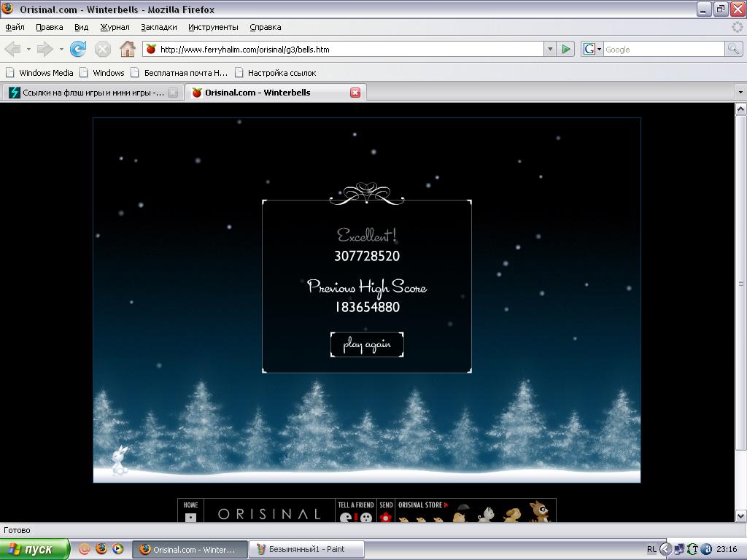Viewport: 747px width, 560px height.
Task: Click the RL language indicator in tray
Action: (651, 549)
